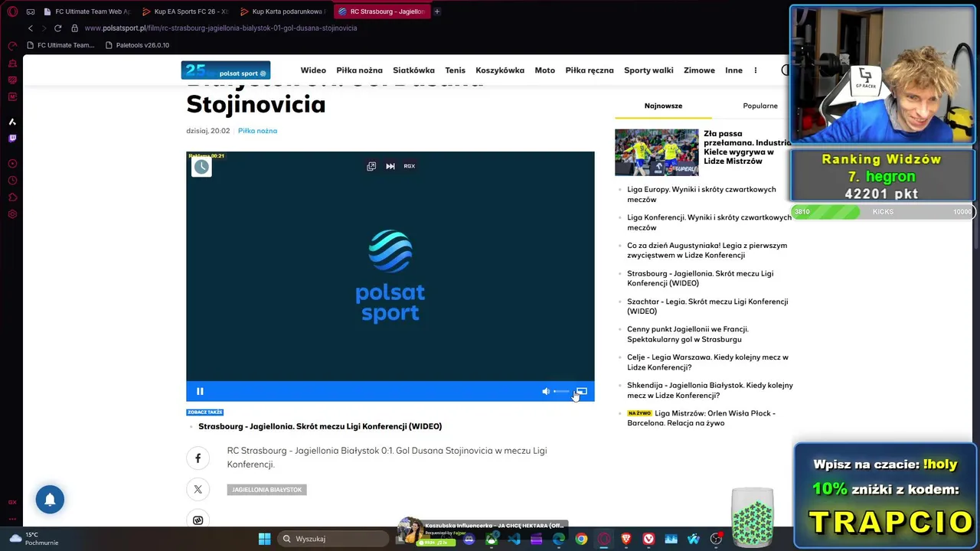Open Twitch in the Opera sidebar
The image size is (980, 551).
click(12, 139)
